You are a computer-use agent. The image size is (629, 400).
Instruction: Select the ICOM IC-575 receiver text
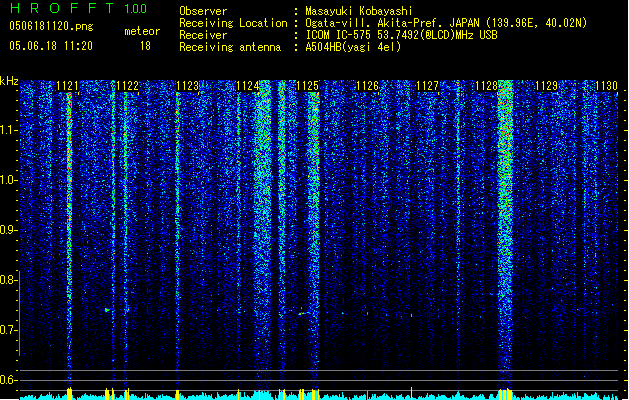pyautogui.click(x=401, y=35)
